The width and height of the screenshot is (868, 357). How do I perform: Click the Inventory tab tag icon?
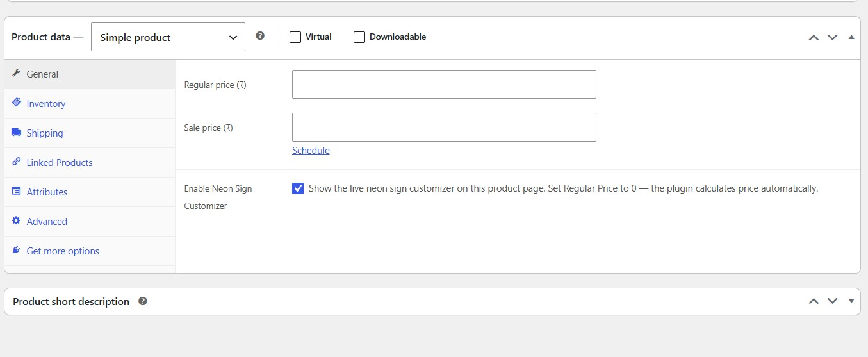(x=17, y=103)
